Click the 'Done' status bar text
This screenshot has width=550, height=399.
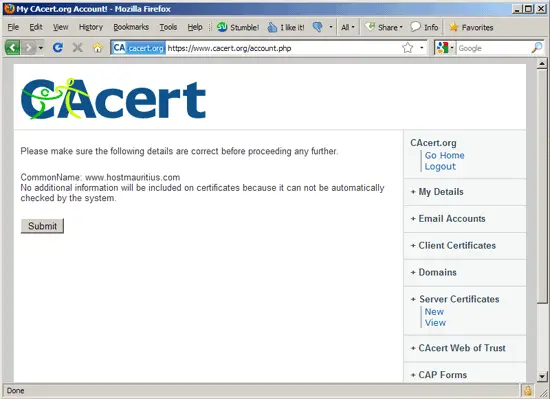(15, 391)
